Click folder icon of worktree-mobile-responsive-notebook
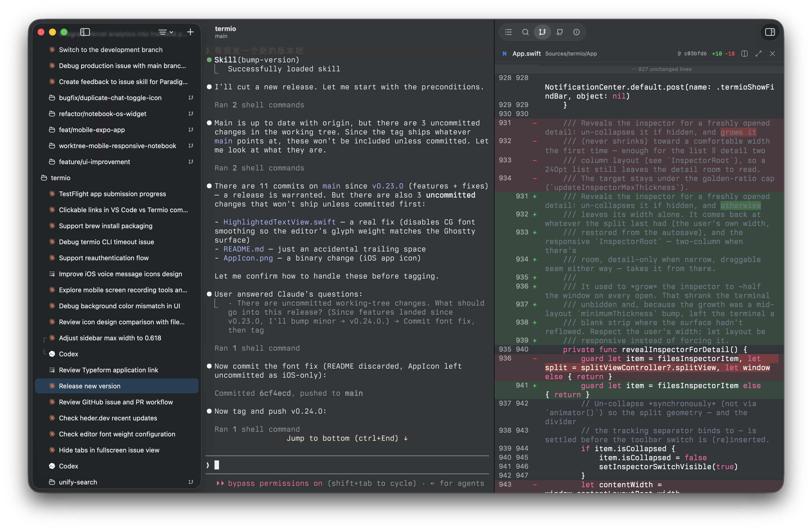812x530 pixels. [52, 146]
